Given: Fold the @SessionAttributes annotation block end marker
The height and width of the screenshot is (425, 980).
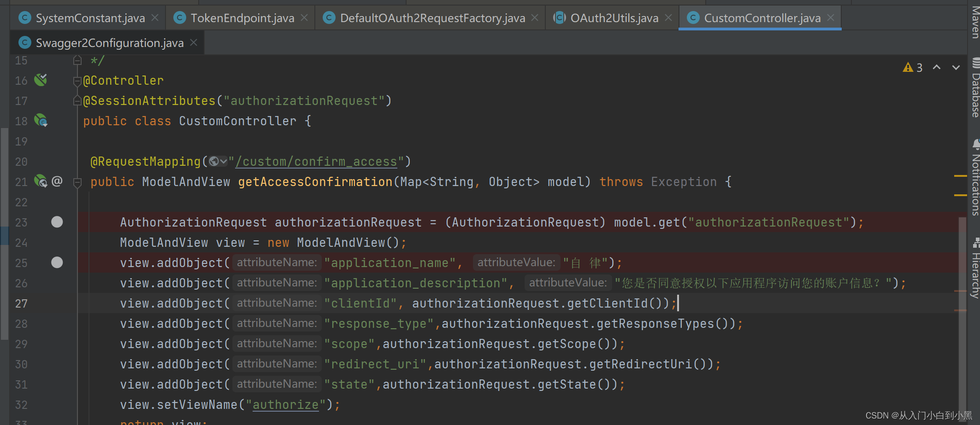Looking at the screenshot, I should pos(77,101).
